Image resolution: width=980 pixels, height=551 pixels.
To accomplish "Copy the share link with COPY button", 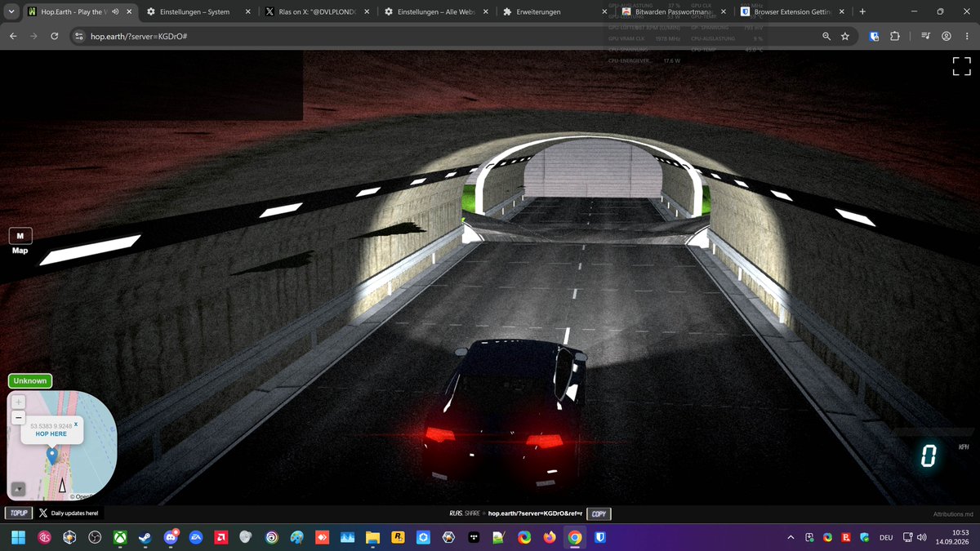I will pos(599,514).
